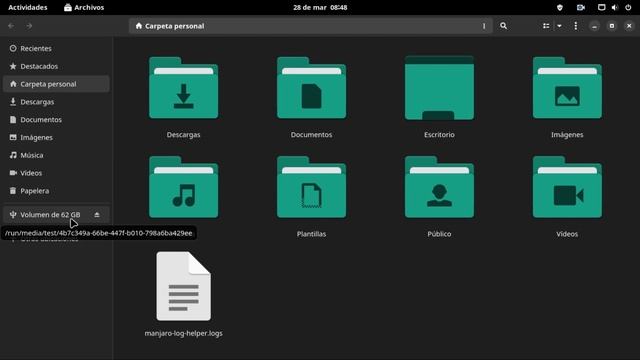This screenshot has height=360, width=640.
Task: Open the Documentos folder icon
Action: (x=311, y=88)
